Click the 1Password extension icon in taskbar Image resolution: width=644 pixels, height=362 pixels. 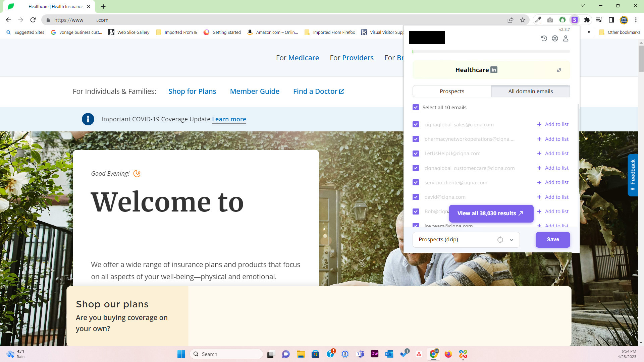pos(345,354)
